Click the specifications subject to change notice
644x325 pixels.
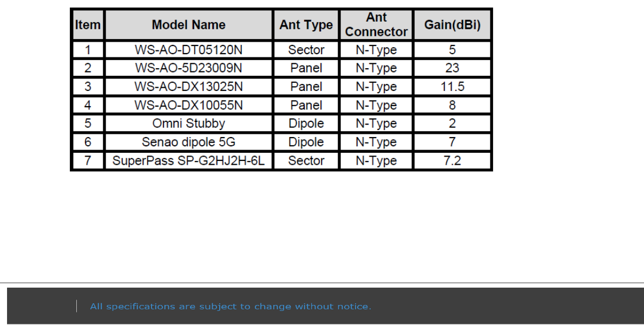[x=231, y=307]
